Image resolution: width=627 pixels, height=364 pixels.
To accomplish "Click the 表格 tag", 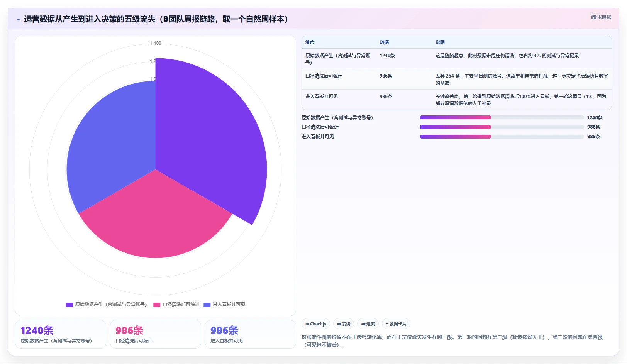I will 344,324.
